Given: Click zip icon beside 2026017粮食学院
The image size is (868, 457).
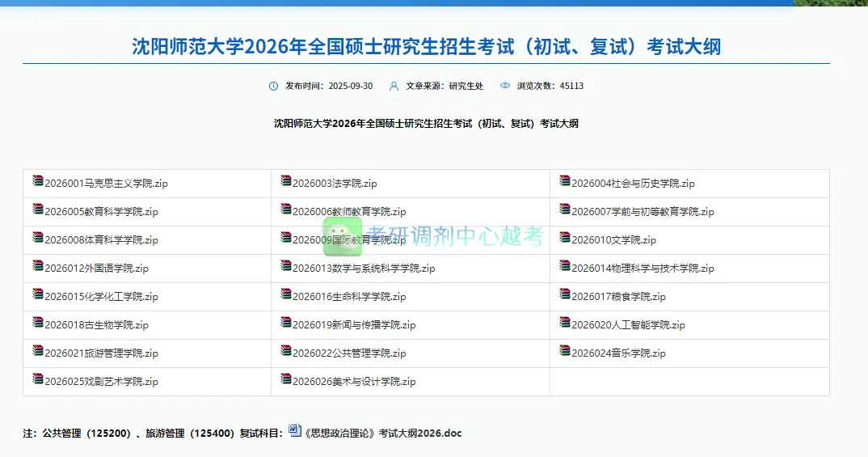Looking at the screenshot, I should [x=565, y=294].
